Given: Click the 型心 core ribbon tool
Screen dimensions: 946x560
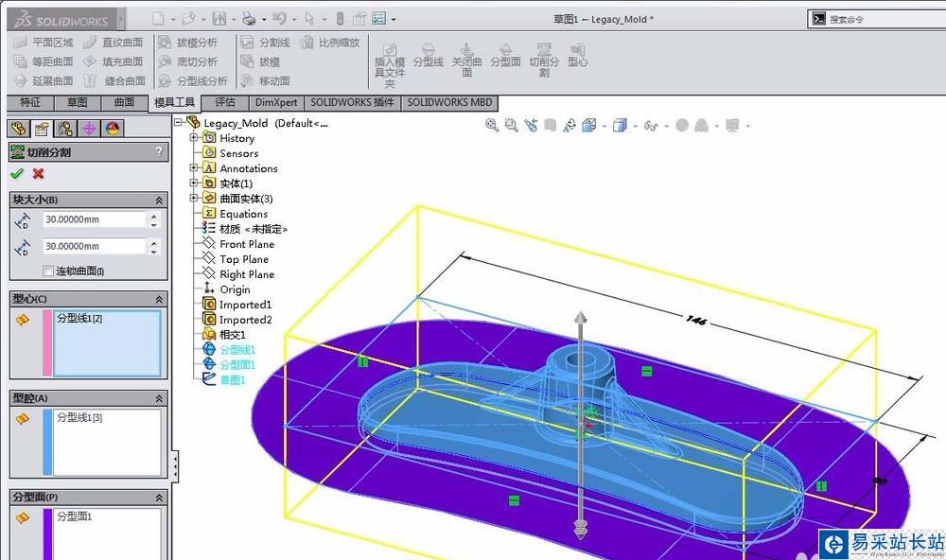Looking at the screenshot, I should (x=577, y=56).
